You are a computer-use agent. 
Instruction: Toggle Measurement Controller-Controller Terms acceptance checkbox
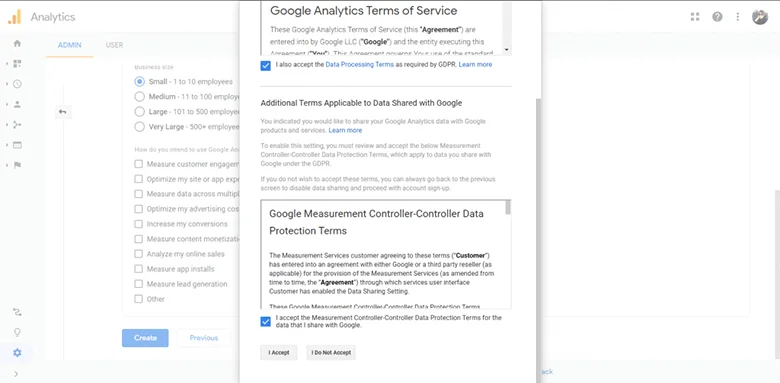[266, 322]
